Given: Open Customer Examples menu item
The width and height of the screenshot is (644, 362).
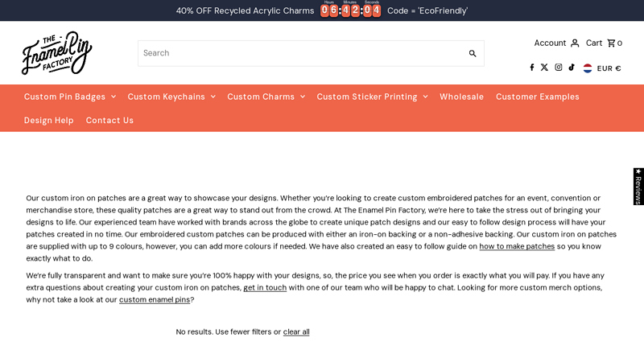Looking at the screenshot, I should point(537,97).
